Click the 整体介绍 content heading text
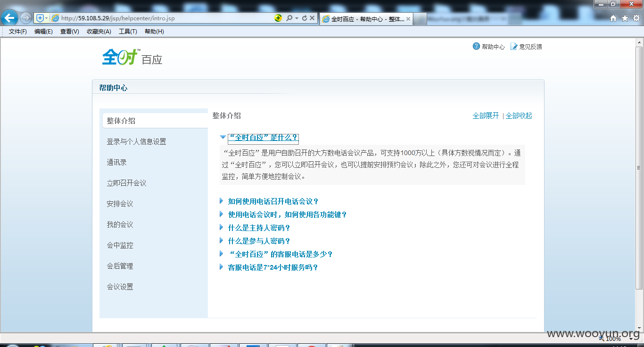This screenshot has height=347, width=644. pyautogui.click(x=227, y=116)
